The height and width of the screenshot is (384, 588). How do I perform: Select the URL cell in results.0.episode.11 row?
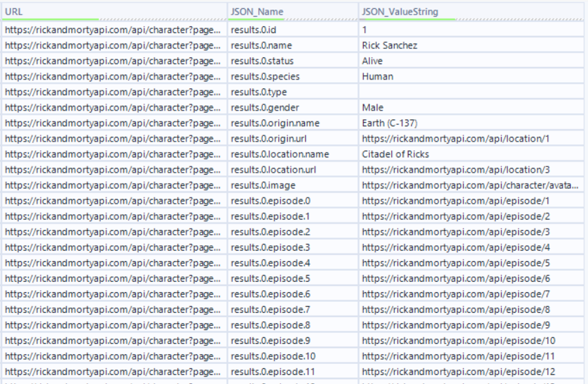click(114, 372)
